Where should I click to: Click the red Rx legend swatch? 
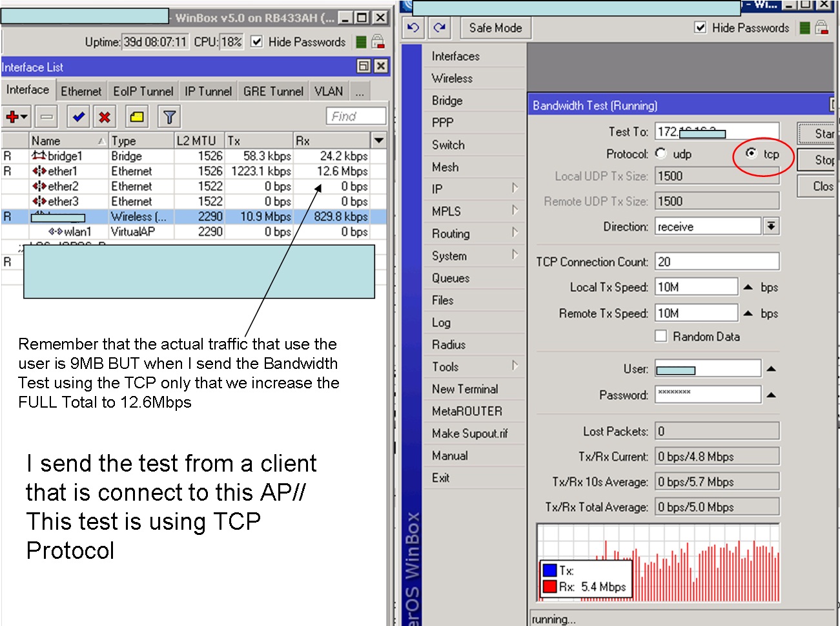pos(549,587)
